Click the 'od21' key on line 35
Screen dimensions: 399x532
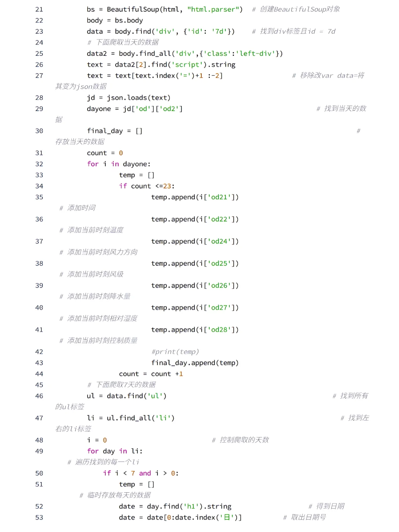(x=218, y=197)
